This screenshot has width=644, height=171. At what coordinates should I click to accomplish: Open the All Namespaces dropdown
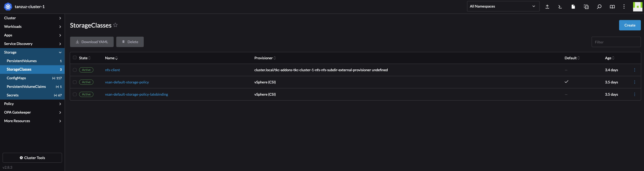point(503,6)
